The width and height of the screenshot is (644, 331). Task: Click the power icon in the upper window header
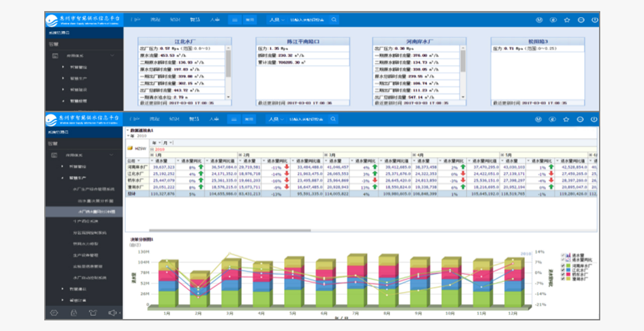(594, 20)
